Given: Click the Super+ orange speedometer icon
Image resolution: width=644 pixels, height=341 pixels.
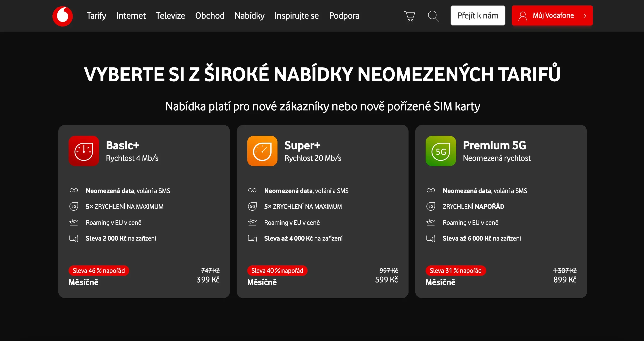Looking at the screenshot, I should point(262,151).
